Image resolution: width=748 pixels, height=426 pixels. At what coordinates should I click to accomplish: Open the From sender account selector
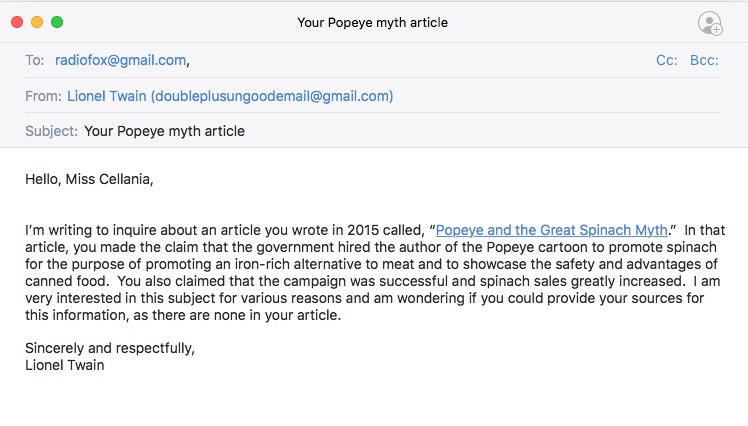(x=230, y=96)
